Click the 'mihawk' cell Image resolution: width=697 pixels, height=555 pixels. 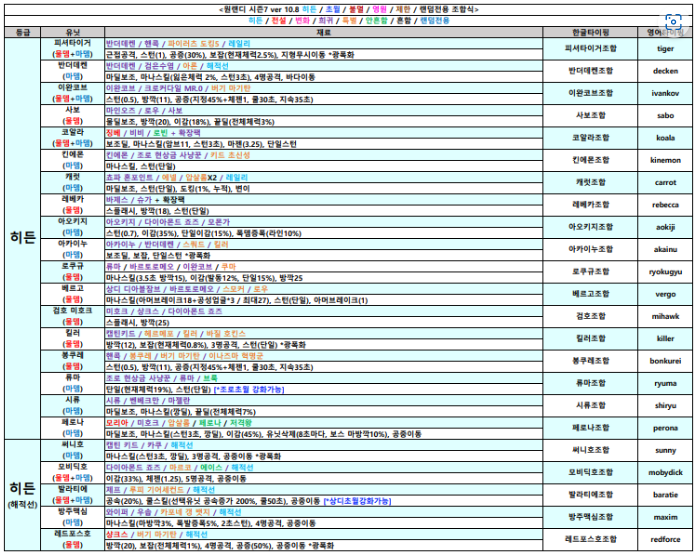[665, 316]
